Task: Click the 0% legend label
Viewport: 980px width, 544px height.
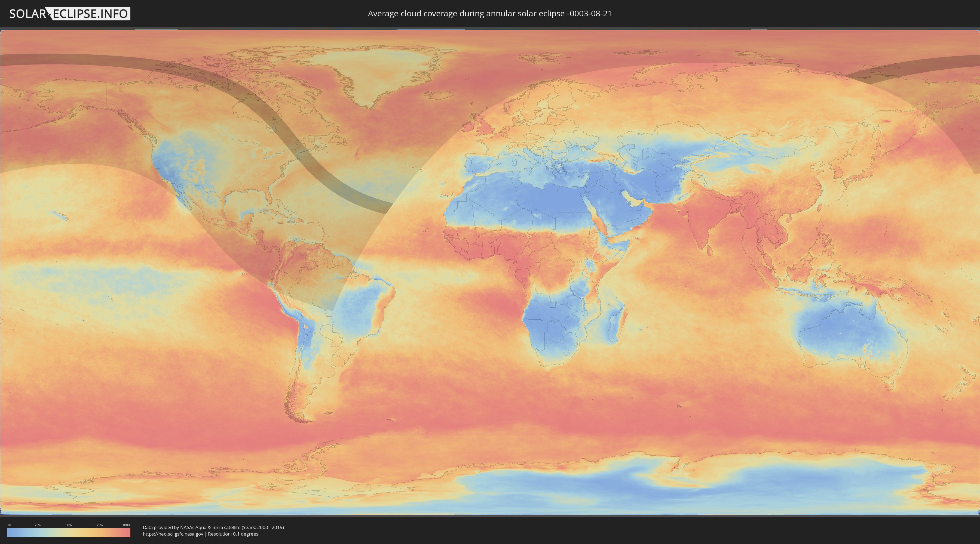Action: click(x=9, y=525)
